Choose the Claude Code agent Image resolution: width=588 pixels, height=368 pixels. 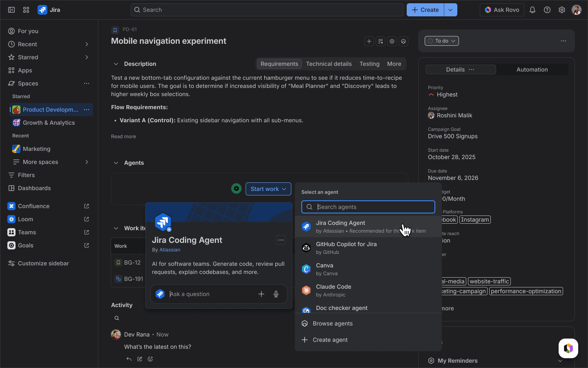368,290
